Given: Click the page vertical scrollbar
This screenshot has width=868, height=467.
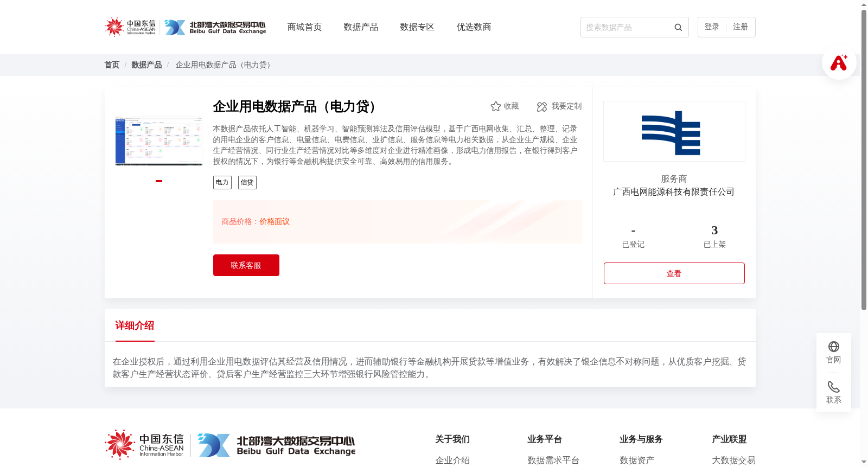Looking at the screenshot, I should tap(864, 160).
